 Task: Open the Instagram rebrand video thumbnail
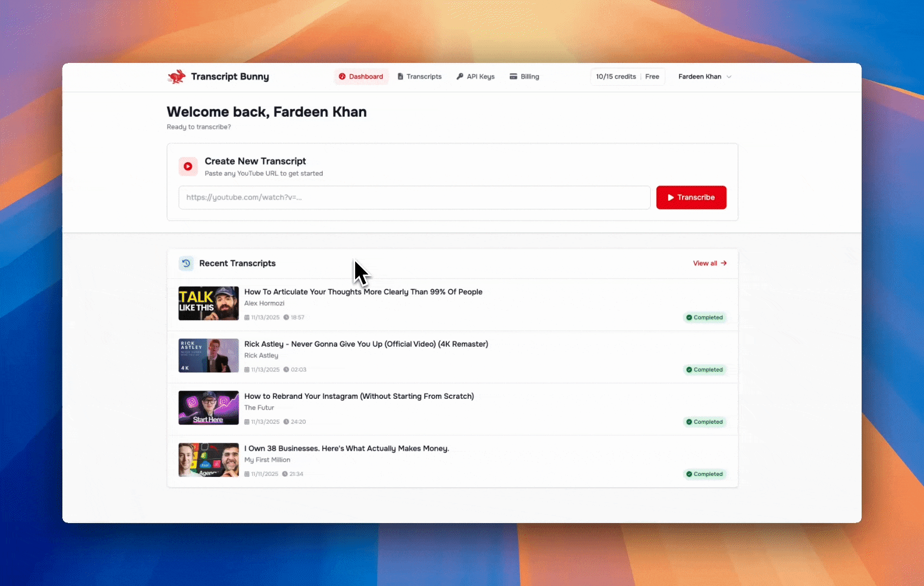tap(209, 407)
